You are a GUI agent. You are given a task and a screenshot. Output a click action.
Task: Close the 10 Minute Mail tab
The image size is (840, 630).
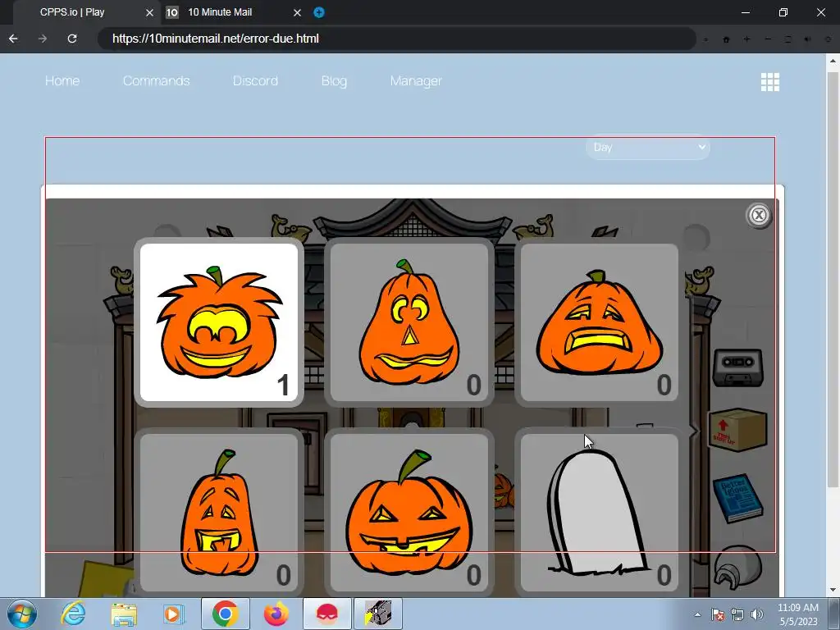297,12
